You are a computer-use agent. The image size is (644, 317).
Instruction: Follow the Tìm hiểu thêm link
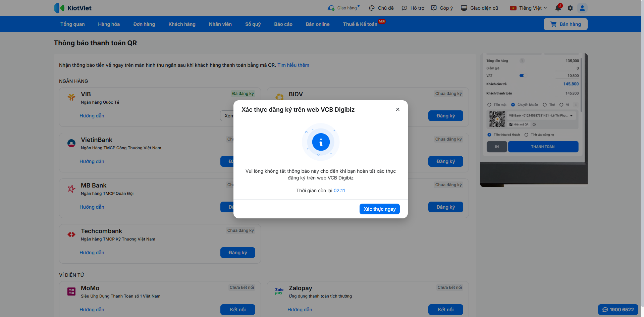[x=293, y=65]
